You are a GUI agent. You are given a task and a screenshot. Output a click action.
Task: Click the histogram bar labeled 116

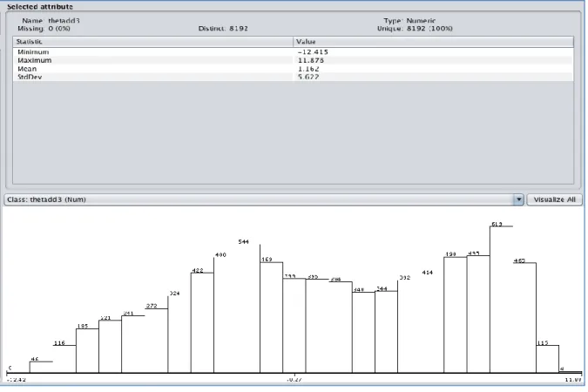(64, 359)
